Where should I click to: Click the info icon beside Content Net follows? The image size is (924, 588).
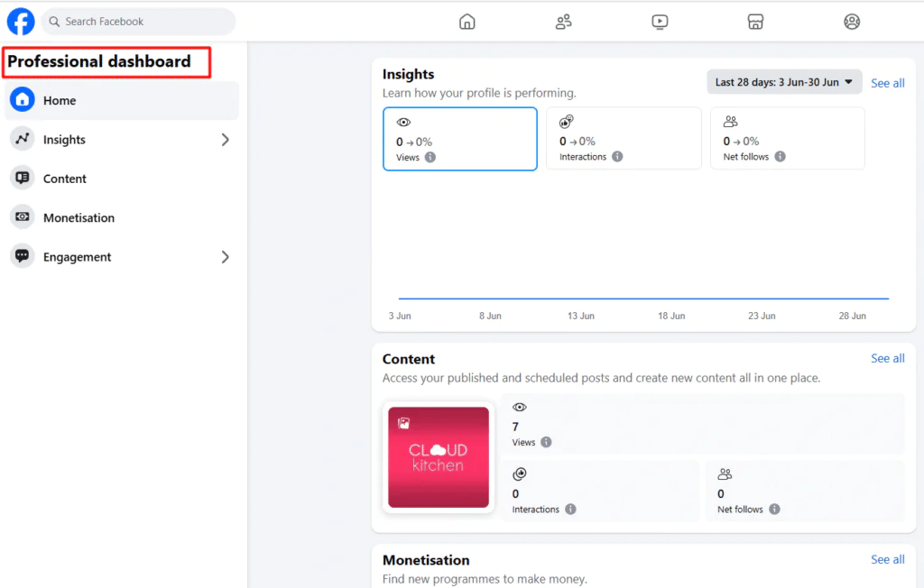(x=774, y=509)
